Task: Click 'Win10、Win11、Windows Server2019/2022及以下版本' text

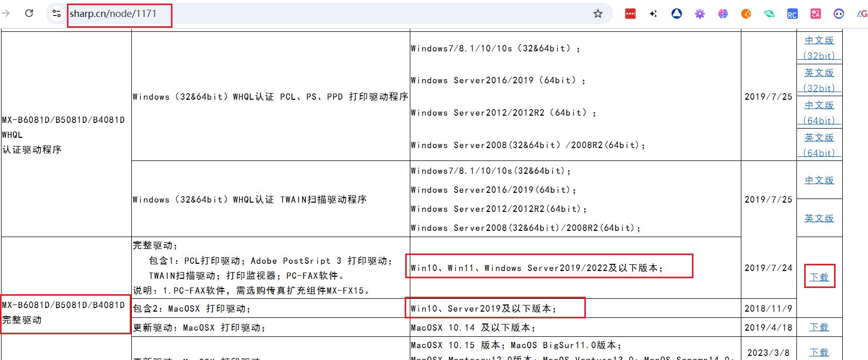Action: (x=537, y=268)
